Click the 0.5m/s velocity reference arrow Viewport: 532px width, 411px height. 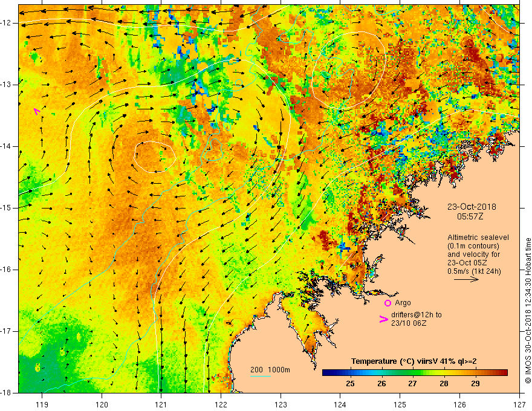[466, 279]
